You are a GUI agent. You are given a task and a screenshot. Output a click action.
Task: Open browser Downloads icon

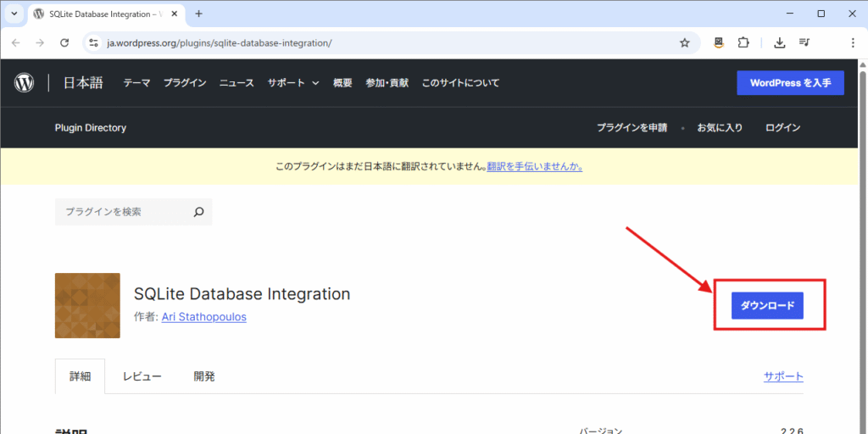coord(780,42)
